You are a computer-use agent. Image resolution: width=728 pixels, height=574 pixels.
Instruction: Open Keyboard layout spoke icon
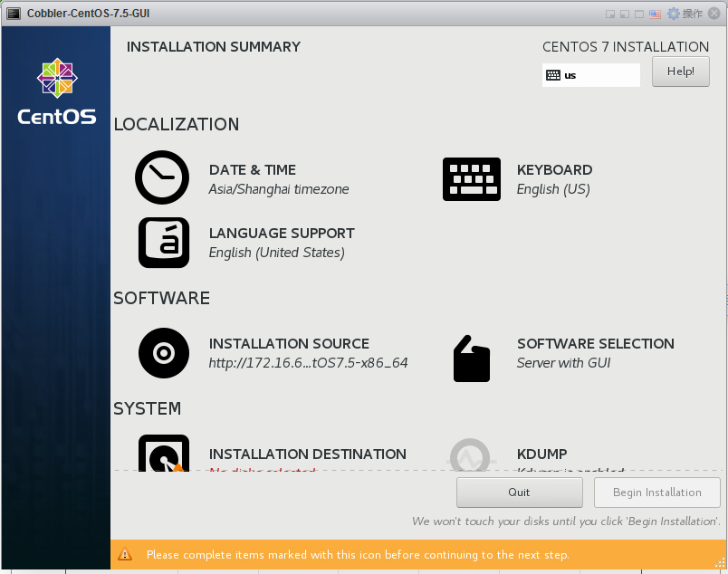coord(471,179)
